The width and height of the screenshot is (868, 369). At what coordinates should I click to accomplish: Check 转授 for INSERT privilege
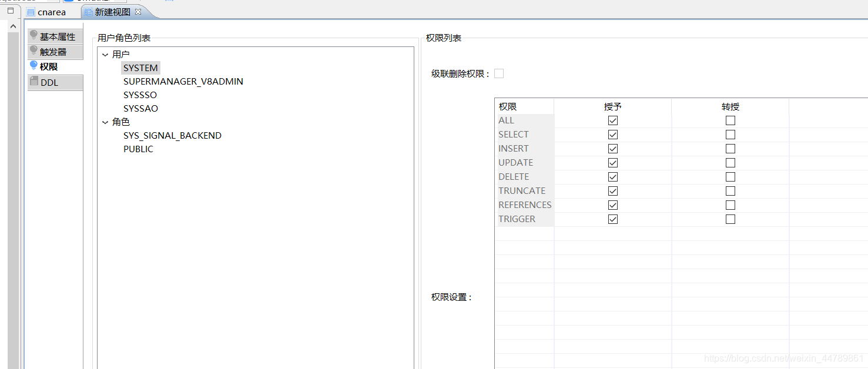[x=730, y=149]
